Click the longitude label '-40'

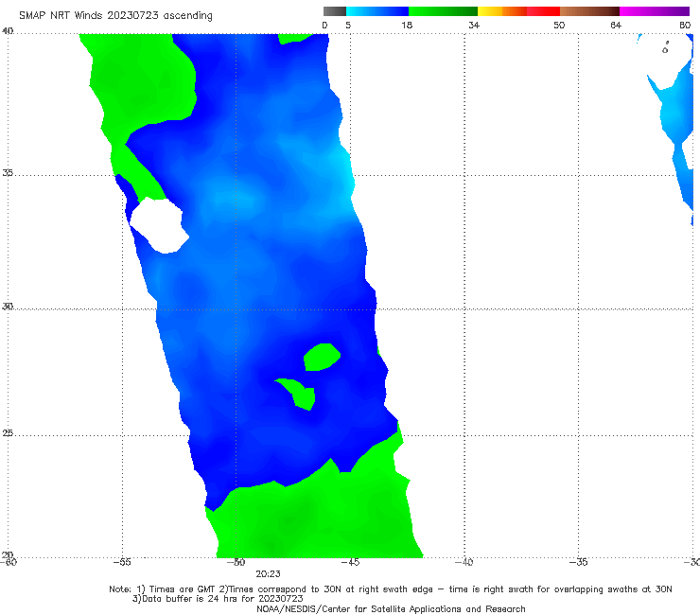pos(464,562)
